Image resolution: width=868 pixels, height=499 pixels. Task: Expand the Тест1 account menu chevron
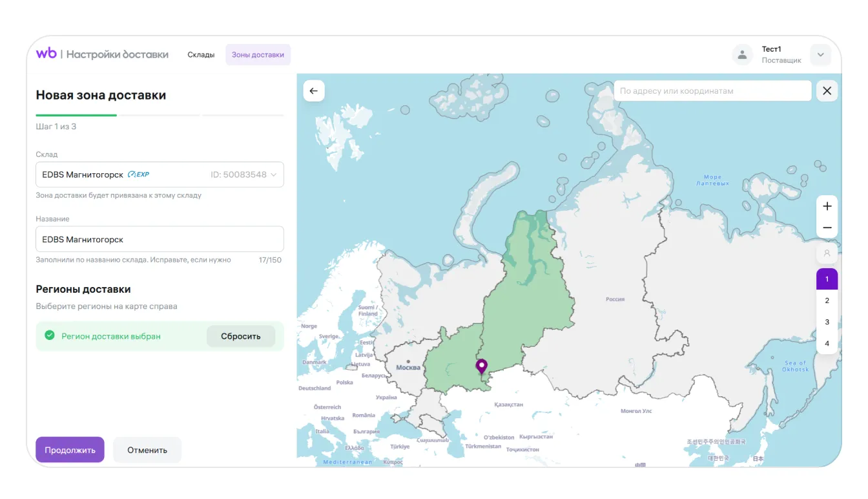[820, 55]
